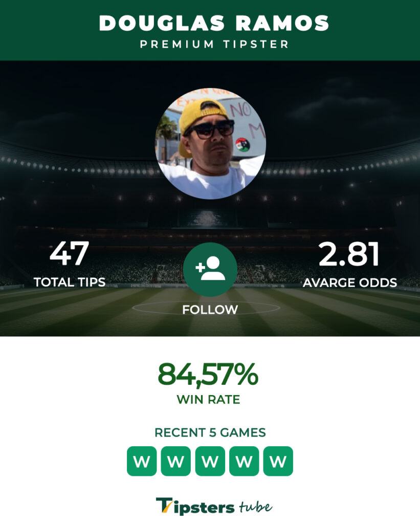Viewport: 420px width, 524px height.
Task: Select the first W result badge
Action: coord(142,461)
